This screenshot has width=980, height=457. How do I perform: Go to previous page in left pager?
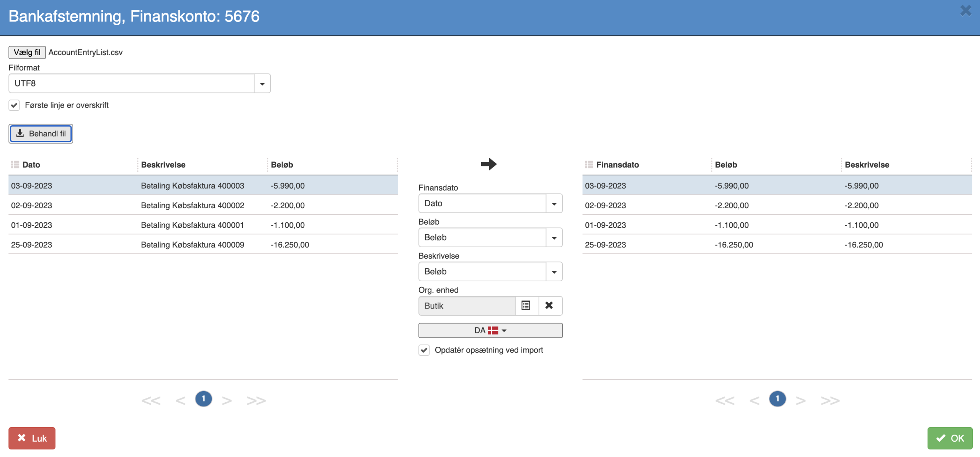[180, 400]
